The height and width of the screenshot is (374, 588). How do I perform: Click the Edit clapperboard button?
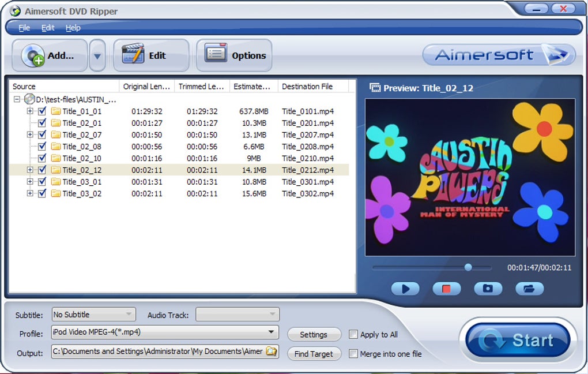(151, 55)
